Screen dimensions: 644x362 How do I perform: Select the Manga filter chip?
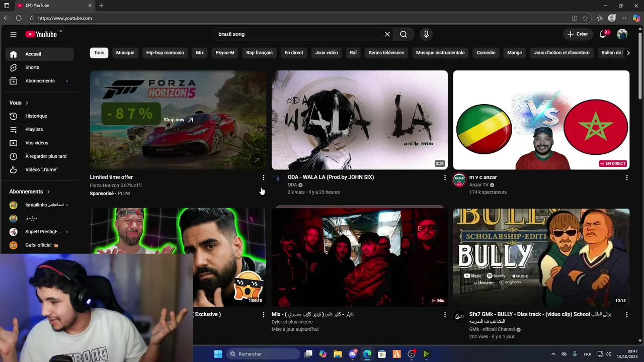(x=515, y=53)
